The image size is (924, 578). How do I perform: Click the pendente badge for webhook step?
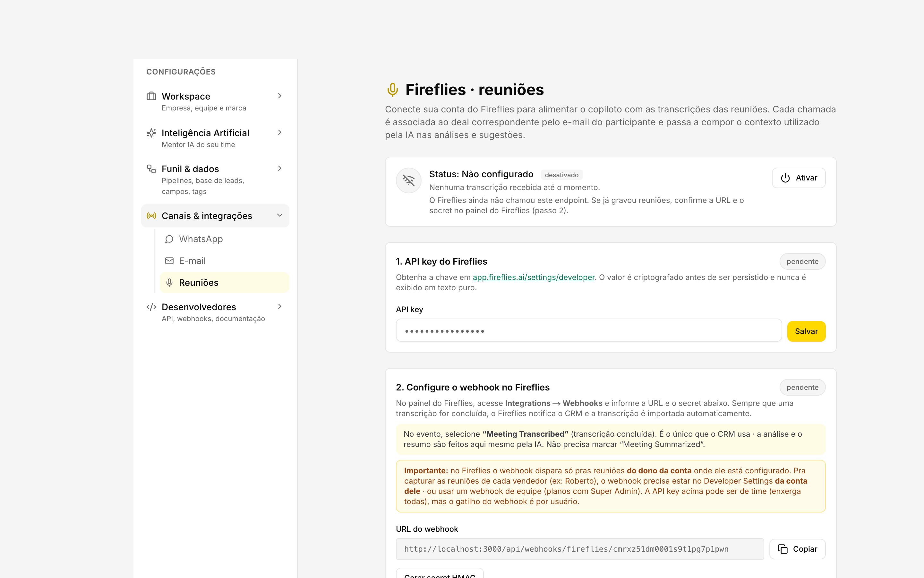click(802, 387)
